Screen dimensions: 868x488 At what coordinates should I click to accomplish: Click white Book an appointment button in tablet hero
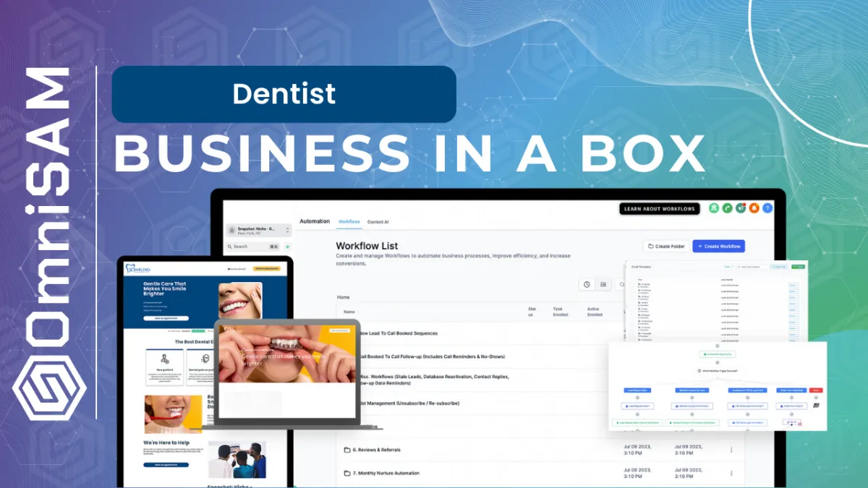[x=166, y=318]
